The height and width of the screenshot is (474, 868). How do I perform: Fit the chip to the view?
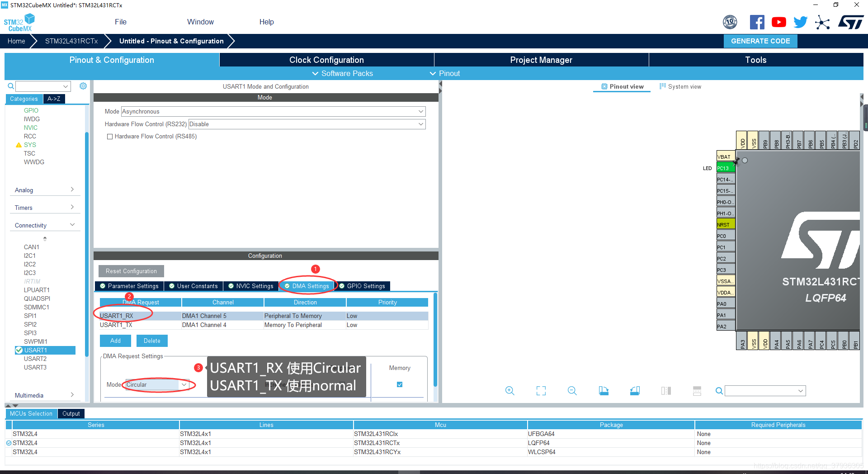pos(541,391)
